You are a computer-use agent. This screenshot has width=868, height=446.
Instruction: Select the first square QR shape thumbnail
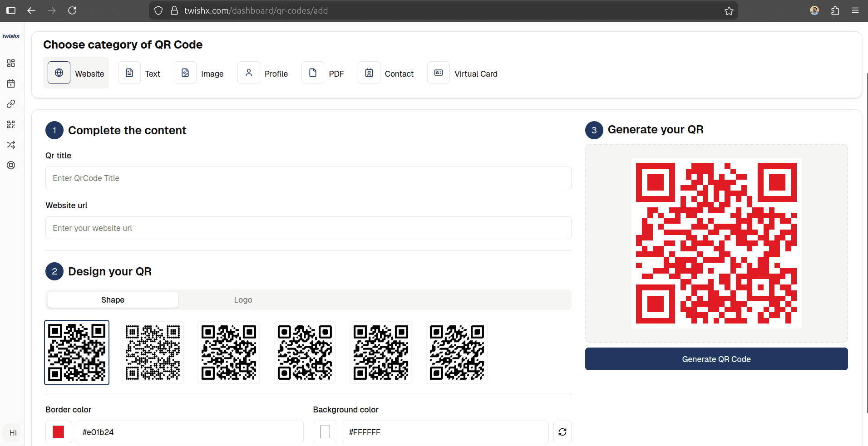coord(77,353)
